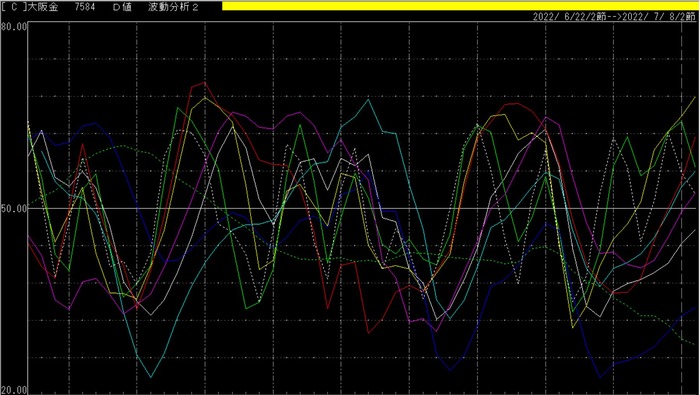The width and height of the screenshot is (700, 395).
Task: Click the '波動分析2' chart title text
Action: click(x=174, y=7)
